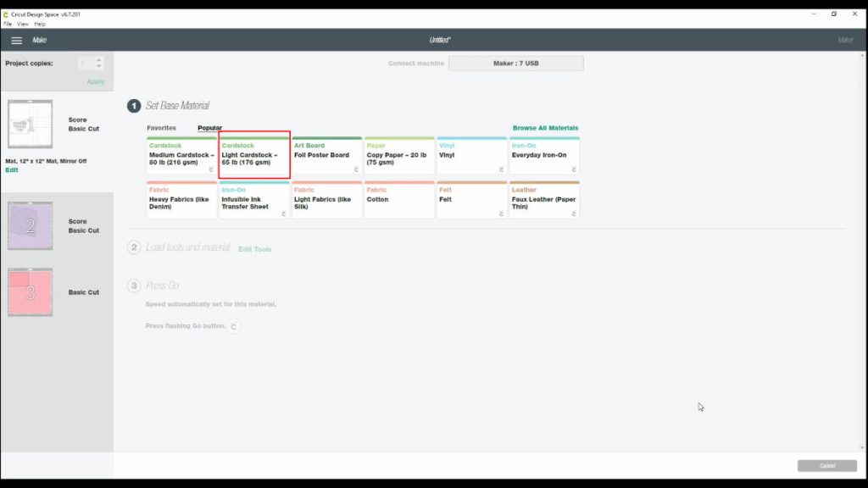Pick the Felt material card

[x=471, y=200]
